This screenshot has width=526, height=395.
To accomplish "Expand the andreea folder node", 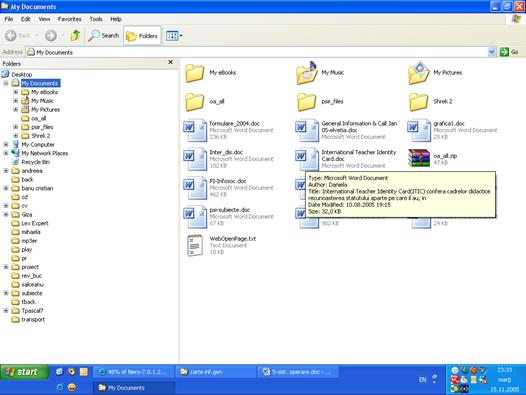I will click(x=6, y=170).
